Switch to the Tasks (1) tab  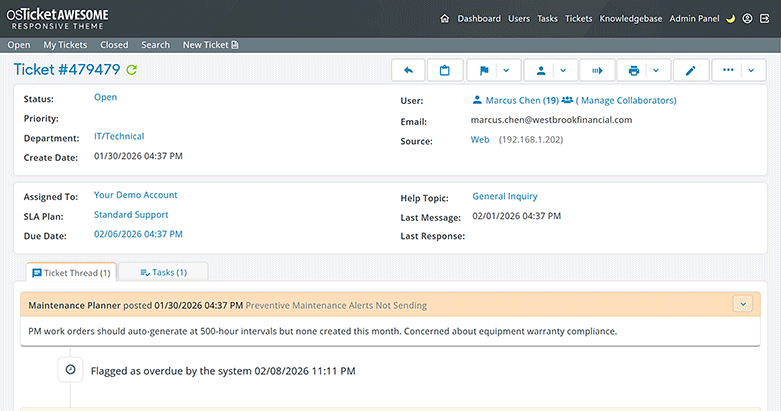coord(163,272)
